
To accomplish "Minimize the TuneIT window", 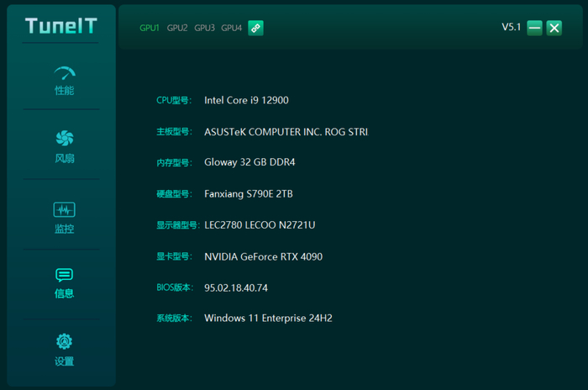I will coord(534,28).
